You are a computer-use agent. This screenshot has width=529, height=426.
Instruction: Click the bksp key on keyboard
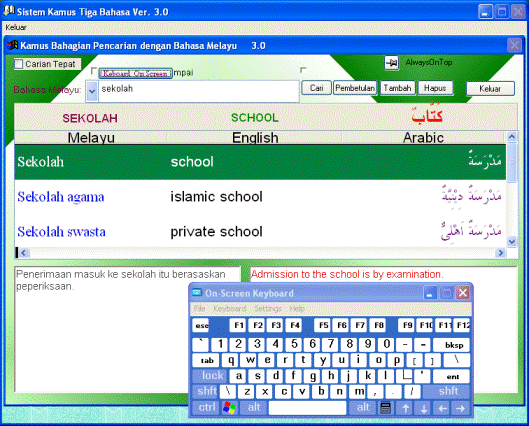point(451,345)
